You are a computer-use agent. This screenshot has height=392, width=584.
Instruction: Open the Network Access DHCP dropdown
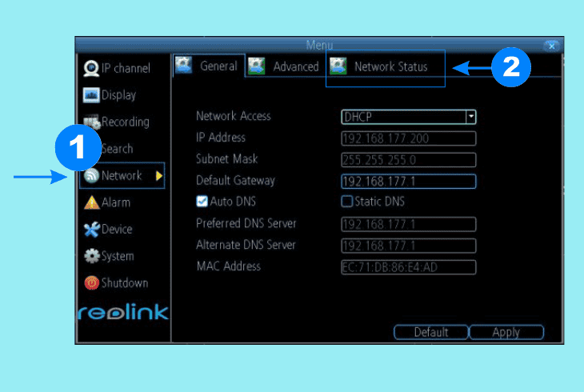[409, 117]
